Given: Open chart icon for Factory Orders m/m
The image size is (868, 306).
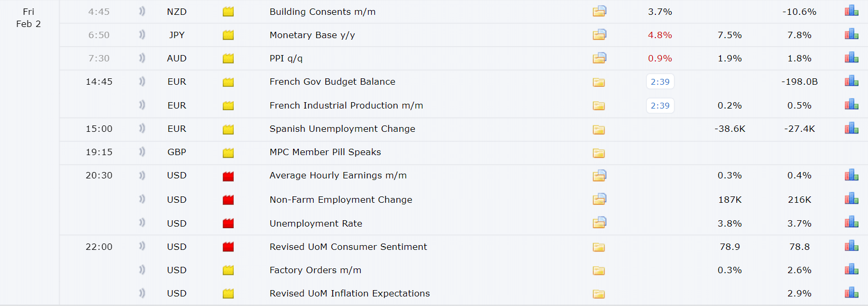Looking at the screenshot, I should (852, 269).
